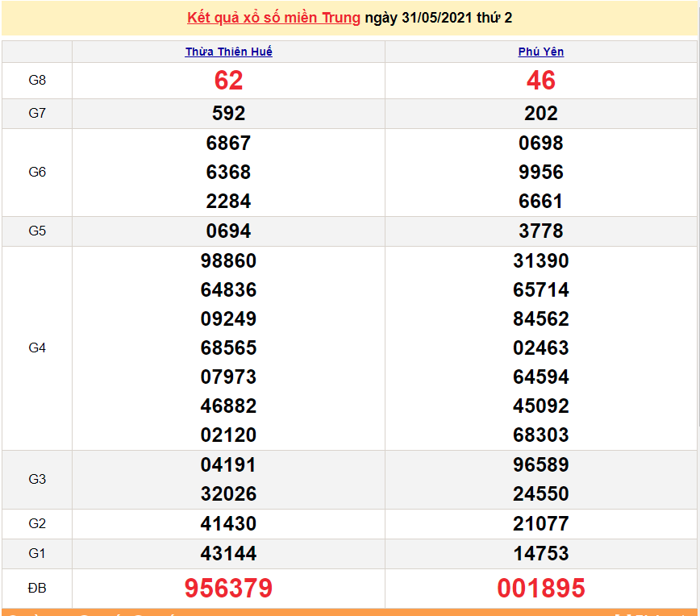700x616 pixels.
Task: Click G5 number 3778
Action: (541, 231)
